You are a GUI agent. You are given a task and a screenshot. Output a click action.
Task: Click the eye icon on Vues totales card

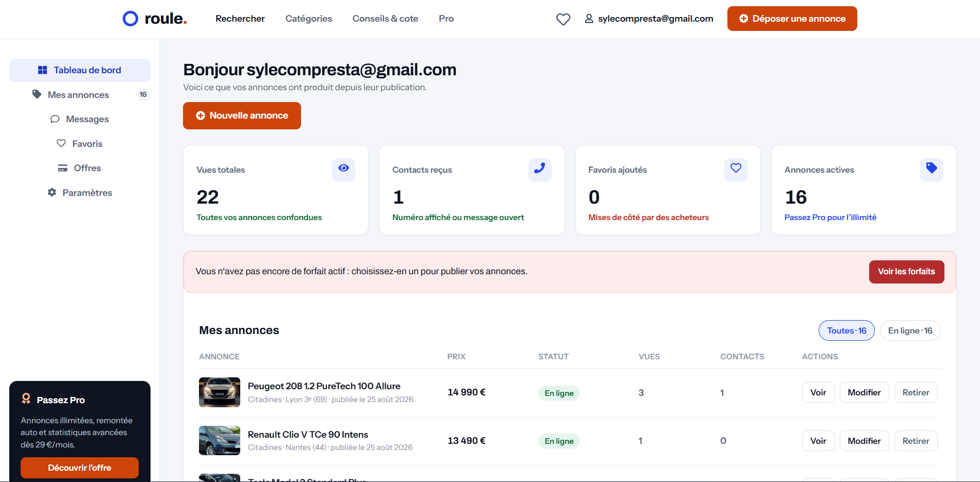(x=343, y=168)
